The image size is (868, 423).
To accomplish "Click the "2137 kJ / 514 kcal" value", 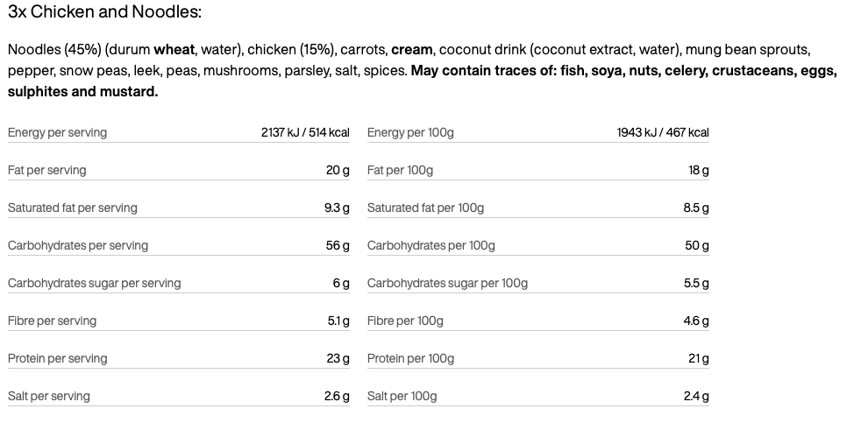I will coord(305,133).
